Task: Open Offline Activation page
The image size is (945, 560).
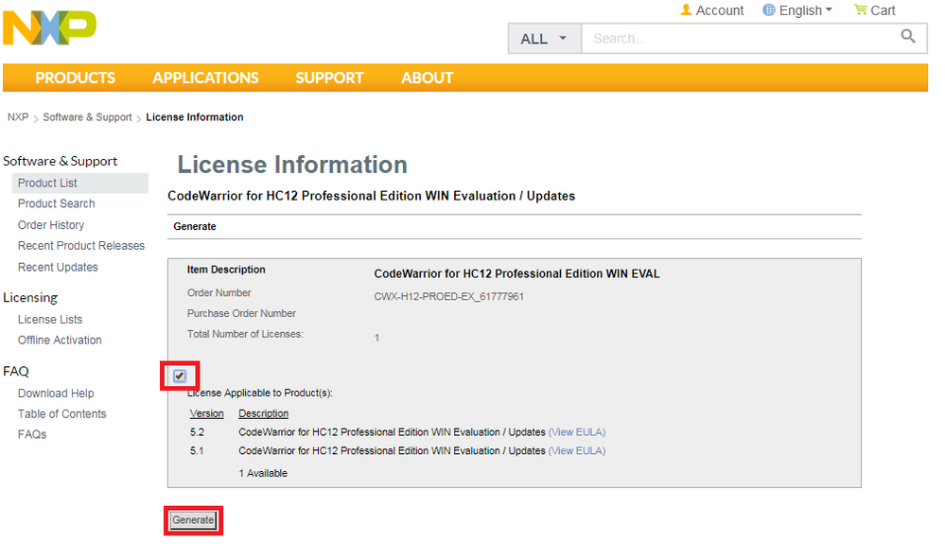Action: pyautogui.click(x=60, y=341)
